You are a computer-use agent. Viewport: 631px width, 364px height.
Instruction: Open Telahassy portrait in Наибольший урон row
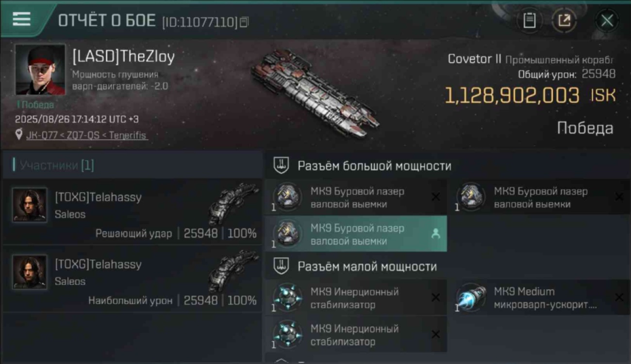30,272
